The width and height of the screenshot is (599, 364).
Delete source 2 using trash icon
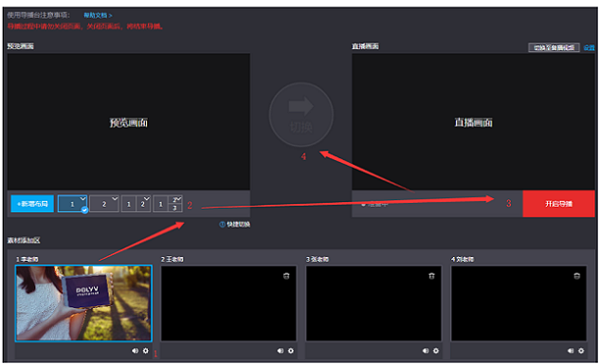[x=286, y=276]
